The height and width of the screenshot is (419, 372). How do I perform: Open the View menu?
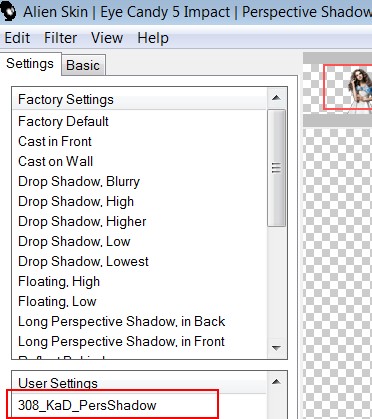coord(107,38)
